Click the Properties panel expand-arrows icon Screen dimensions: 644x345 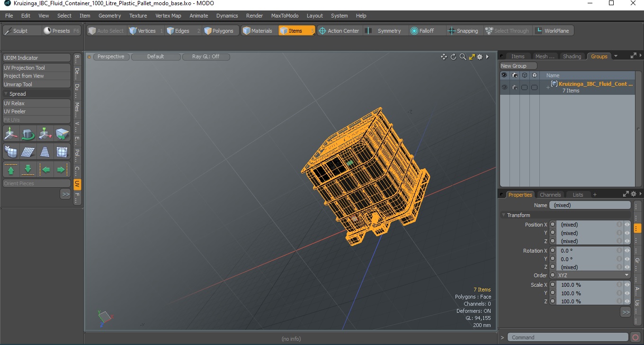tap(626, 194)
